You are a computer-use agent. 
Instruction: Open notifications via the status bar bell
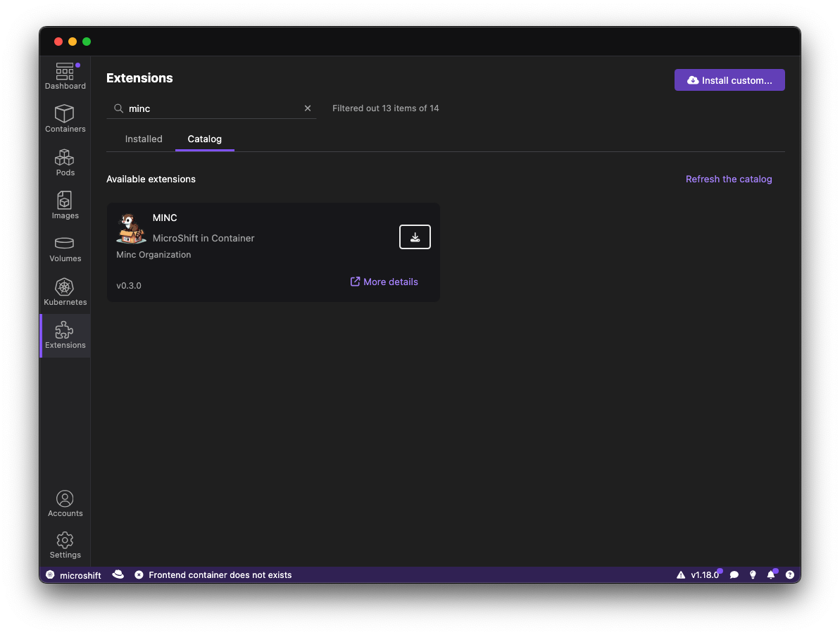point(771,575)
